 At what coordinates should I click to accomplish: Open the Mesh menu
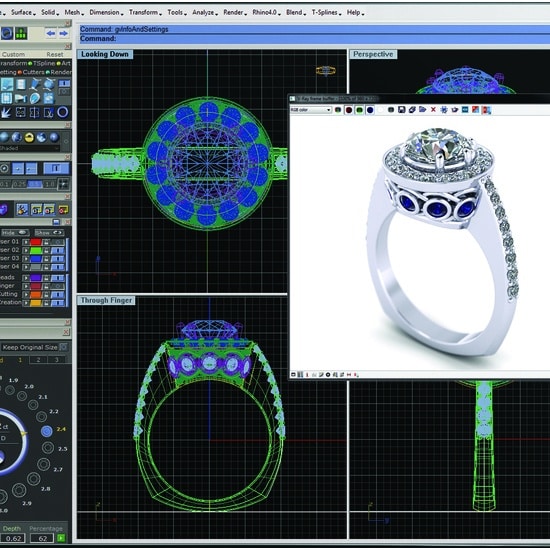click(x=74, y=13)
